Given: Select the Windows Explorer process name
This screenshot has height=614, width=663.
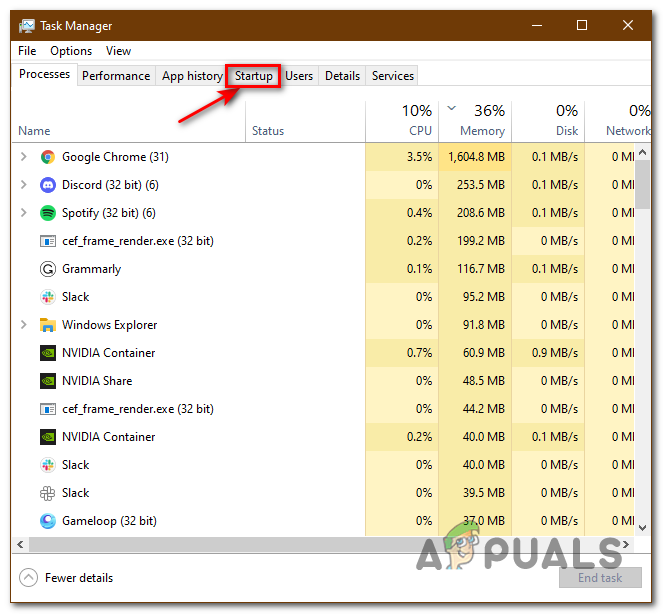Looking at the screenshot, I should tap(110, 325).
